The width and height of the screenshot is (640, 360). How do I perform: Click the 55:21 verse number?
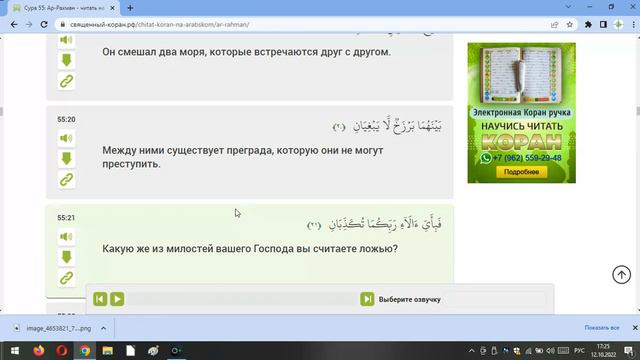[x=66, y=218]
